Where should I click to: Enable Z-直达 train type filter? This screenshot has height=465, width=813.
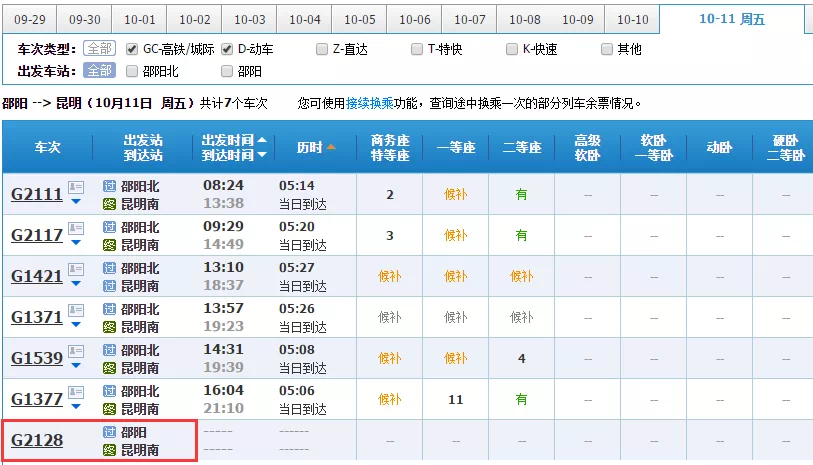click(x=321, y=49)
